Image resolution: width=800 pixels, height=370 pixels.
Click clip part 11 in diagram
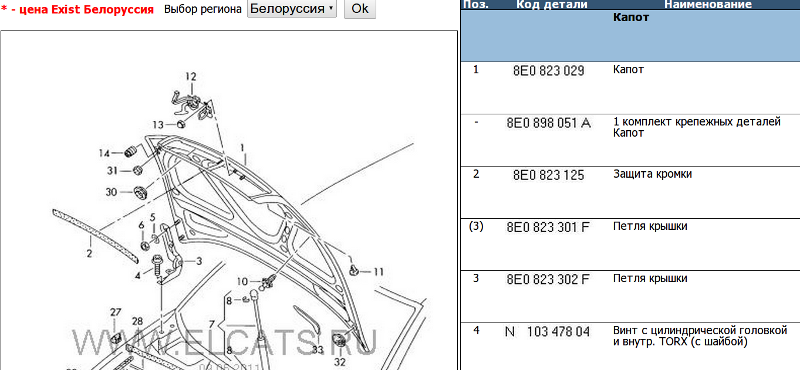[x=353, y=270]
